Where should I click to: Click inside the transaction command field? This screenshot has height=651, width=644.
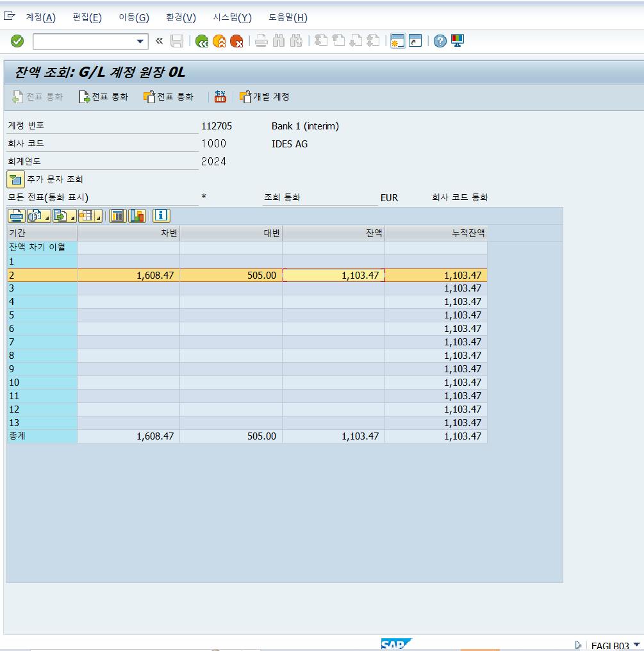click(x=85, y=42)
